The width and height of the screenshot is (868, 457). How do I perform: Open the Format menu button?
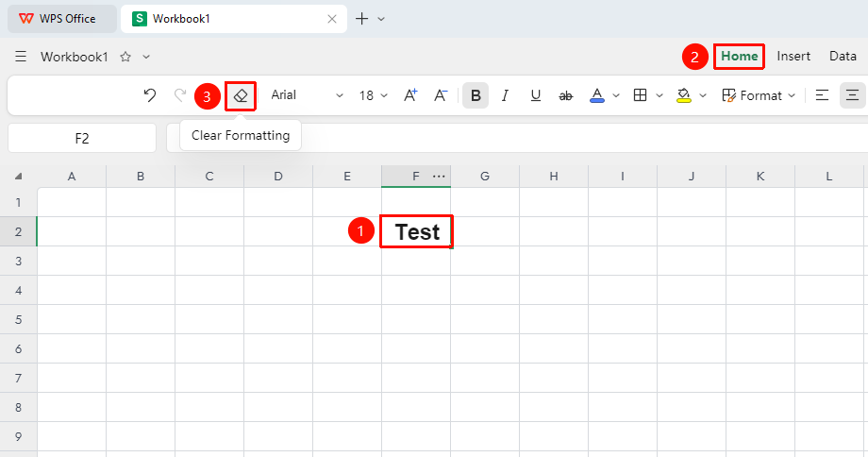click(759, 95)
